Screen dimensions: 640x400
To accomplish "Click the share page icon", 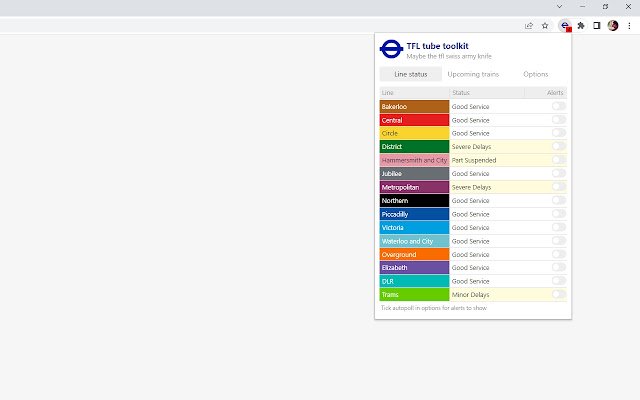I will (529, 26).
